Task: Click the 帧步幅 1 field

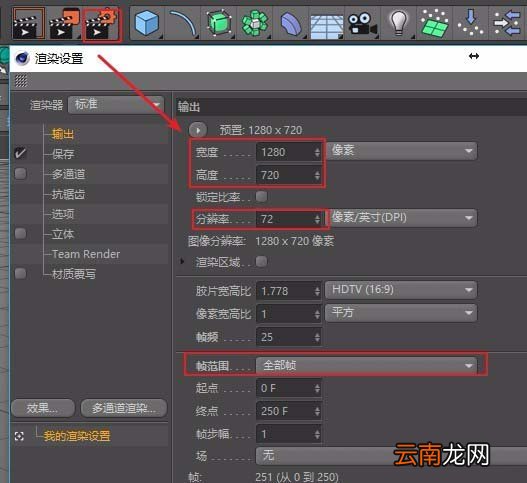Action: point(289,434)
